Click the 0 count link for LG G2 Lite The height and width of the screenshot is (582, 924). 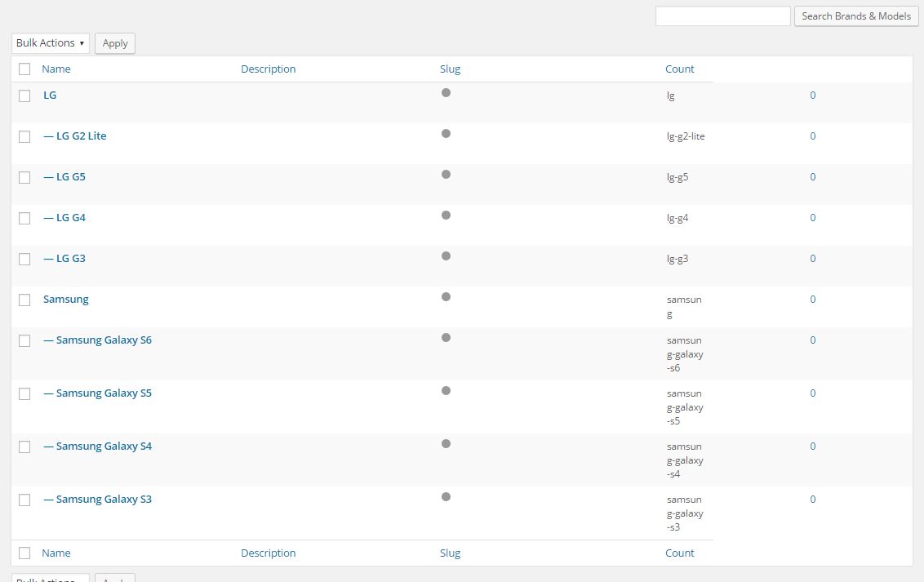coord(813,136)
